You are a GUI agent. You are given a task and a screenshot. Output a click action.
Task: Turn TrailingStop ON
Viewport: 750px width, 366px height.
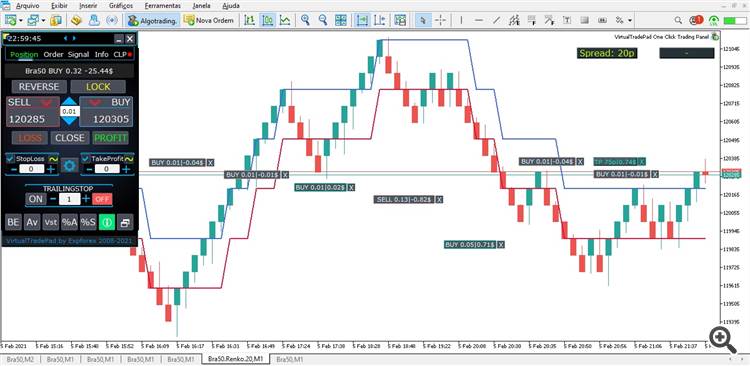35,199
